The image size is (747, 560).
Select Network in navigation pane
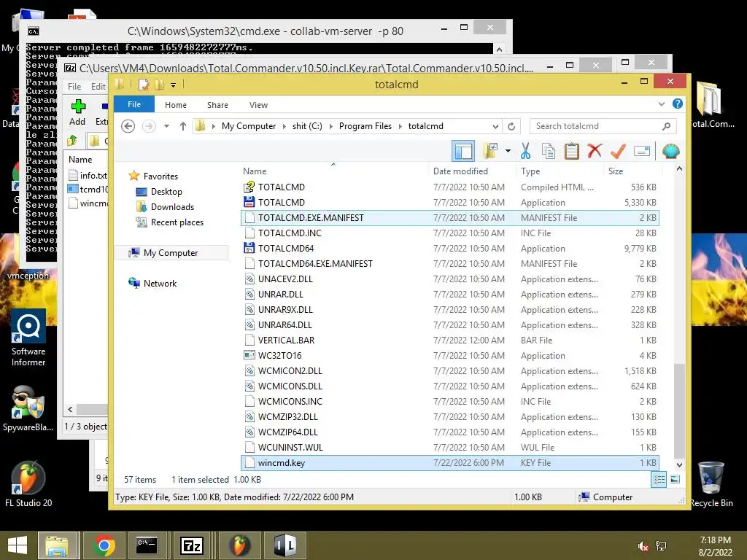(x=160, y=284)
